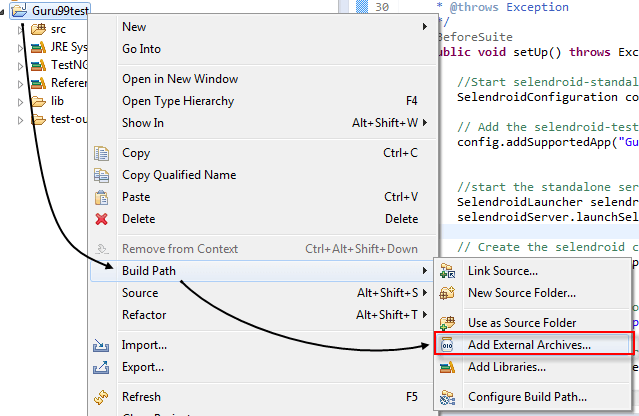Viewport: 639px width, 416px height.
Task: Click the Link Source icon
Action: (x=447, y=271)
